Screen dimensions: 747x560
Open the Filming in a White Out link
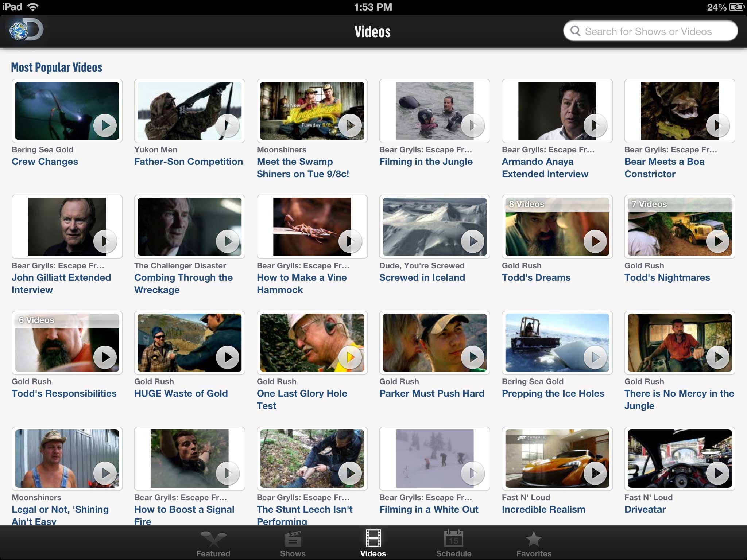coord(429,509)
